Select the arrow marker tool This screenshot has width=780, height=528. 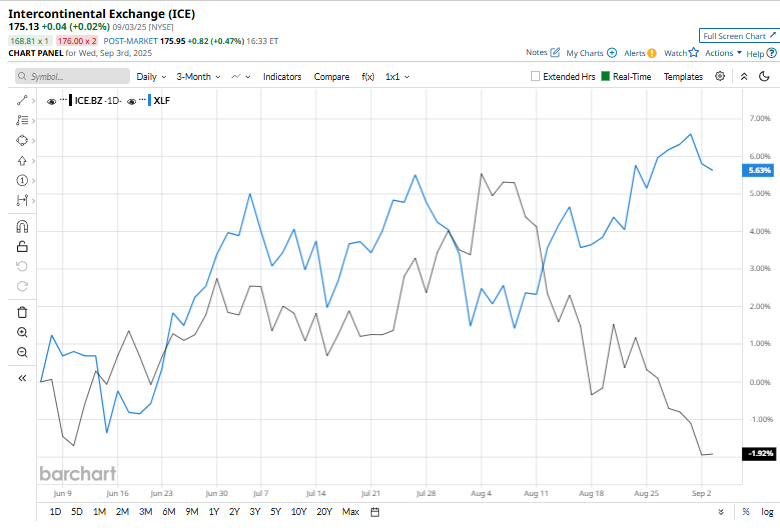coord(22,161)
